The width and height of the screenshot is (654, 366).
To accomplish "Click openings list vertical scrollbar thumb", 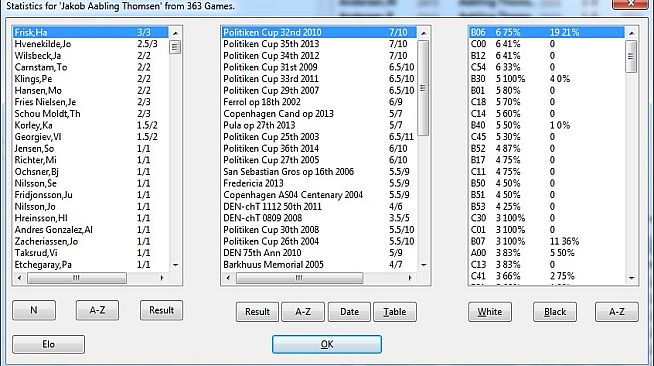I will [631, 56].
